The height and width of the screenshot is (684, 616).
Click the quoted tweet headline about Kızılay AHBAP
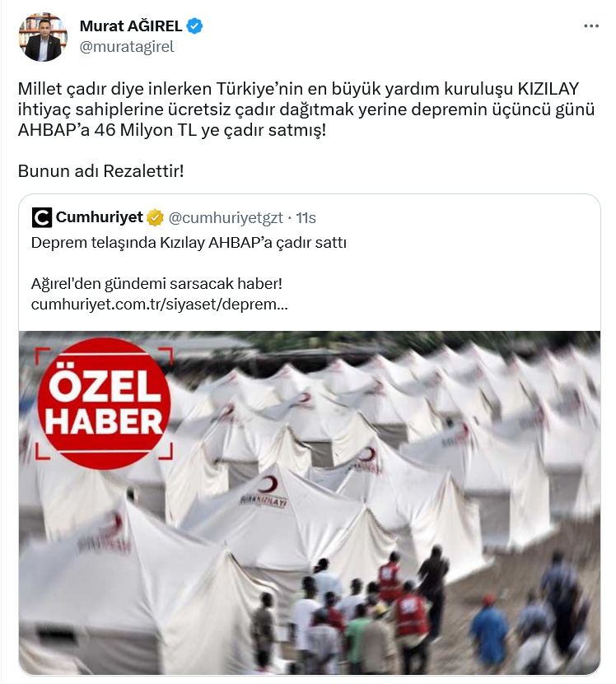click(x=189, y=243)
